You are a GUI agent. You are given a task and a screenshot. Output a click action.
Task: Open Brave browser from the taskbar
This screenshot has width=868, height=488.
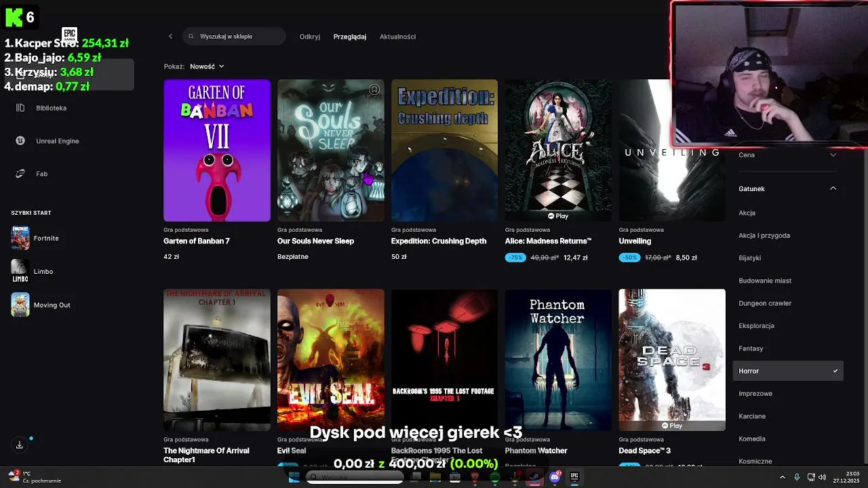click(475, 477)
